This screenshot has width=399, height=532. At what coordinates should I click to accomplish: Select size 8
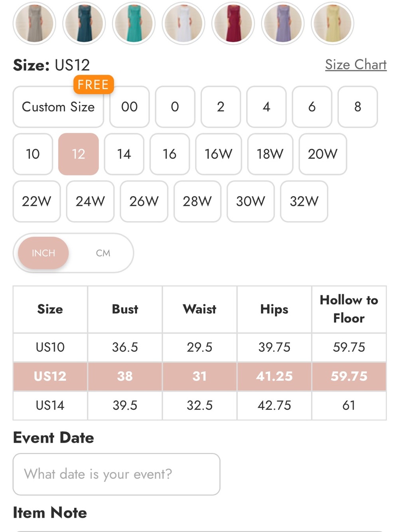358,107
